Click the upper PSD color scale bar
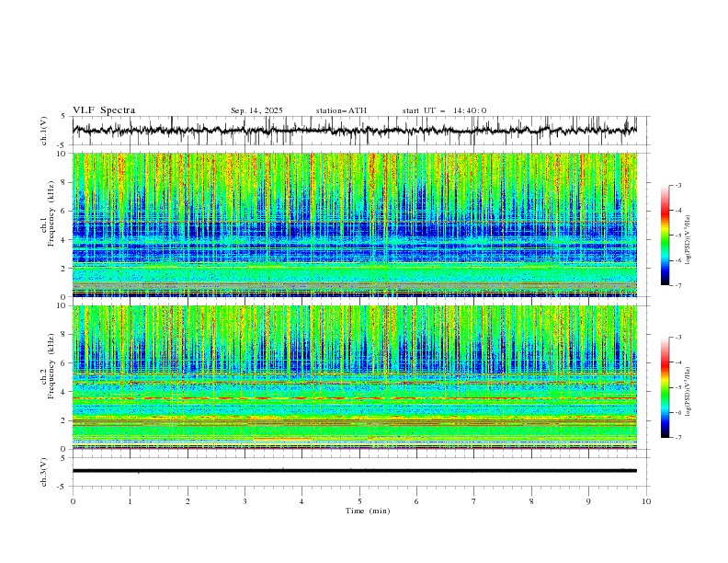 pyautogui.click(x=665, y=236)
